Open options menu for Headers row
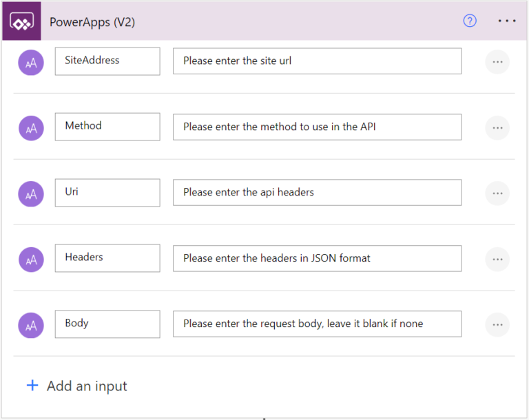Screen dimensions: 529x420 coord(497,259)
